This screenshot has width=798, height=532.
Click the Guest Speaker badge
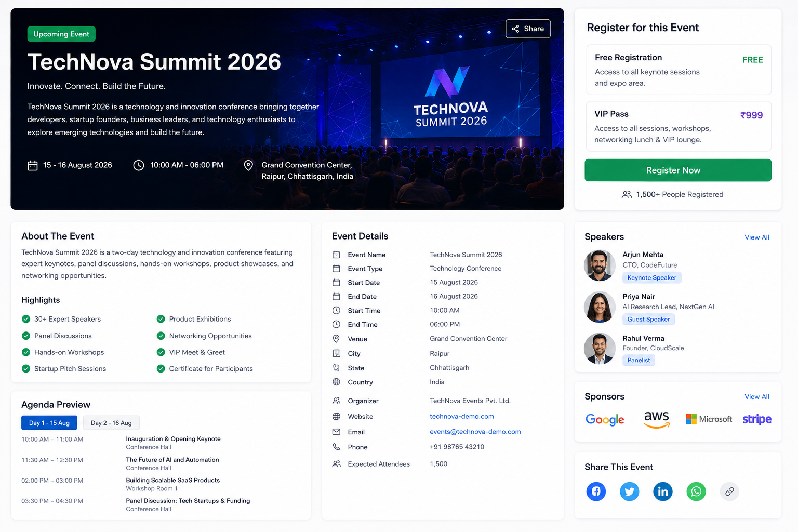click(649, 320)
